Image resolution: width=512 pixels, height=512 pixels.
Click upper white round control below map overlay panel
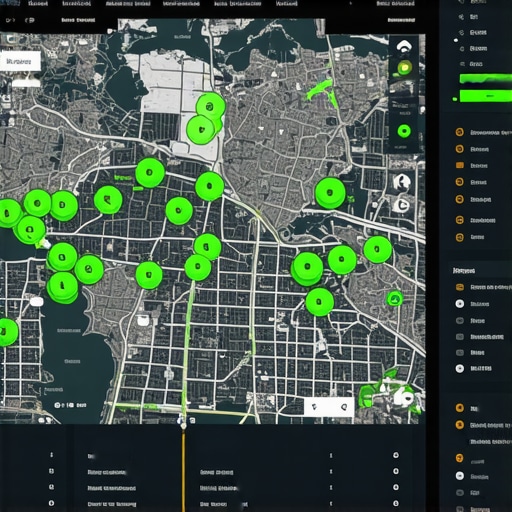coord(402,182)
